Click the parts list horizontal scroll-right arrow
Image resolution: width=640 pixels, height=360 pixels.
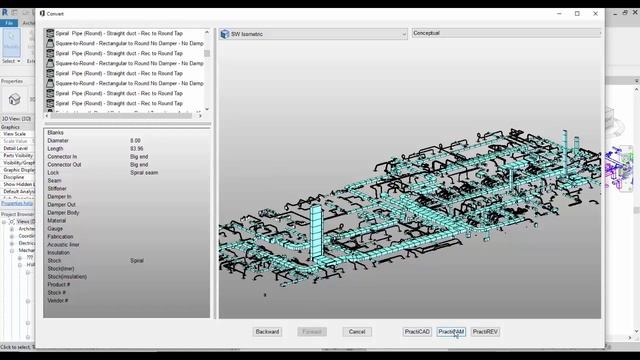coord(200,116)
